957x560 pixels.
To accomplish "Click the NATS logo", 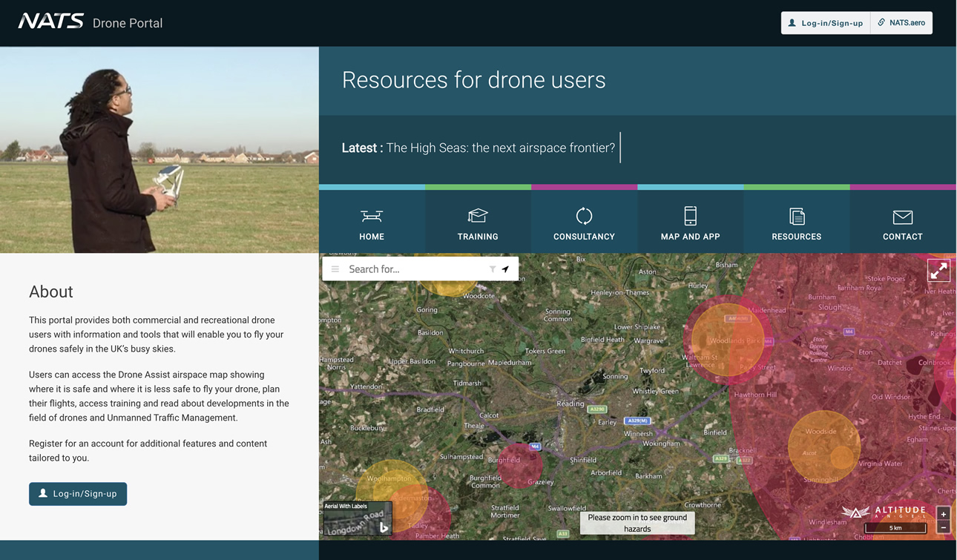I will click(x=50, y=22).
